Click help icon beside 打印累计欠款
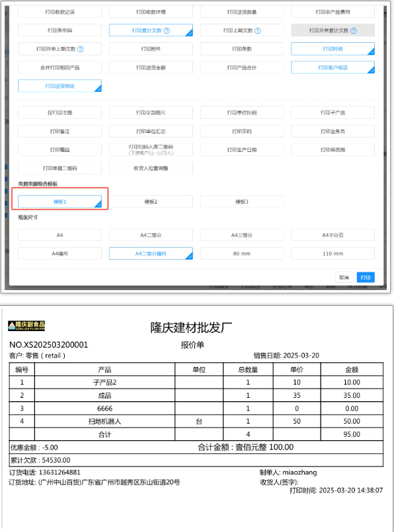Screen dimensions: 394x532 pyautogui.click(x=167, y=30)
